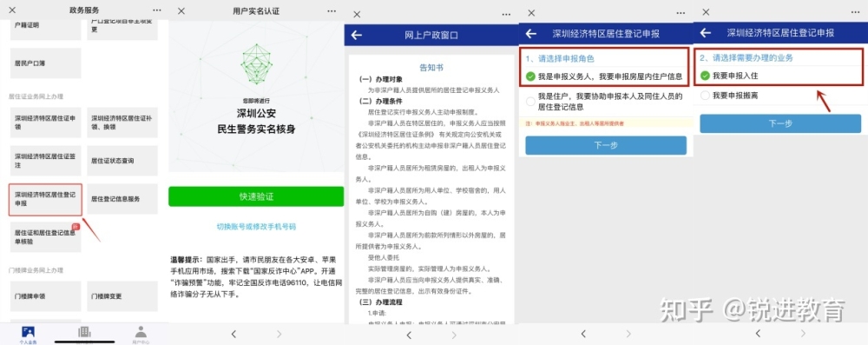This screenshot has height=345, width=868.
Task: Tap bottom back chevron on 用户实名认证 page
Action: tap(233, 334)
